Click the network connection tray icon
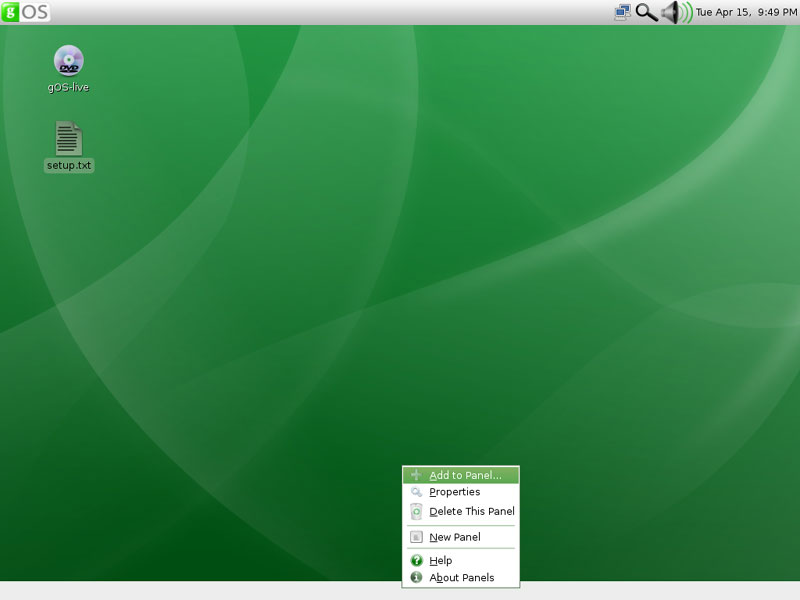This screenshot has width=800, height=600. coord(622,12)
